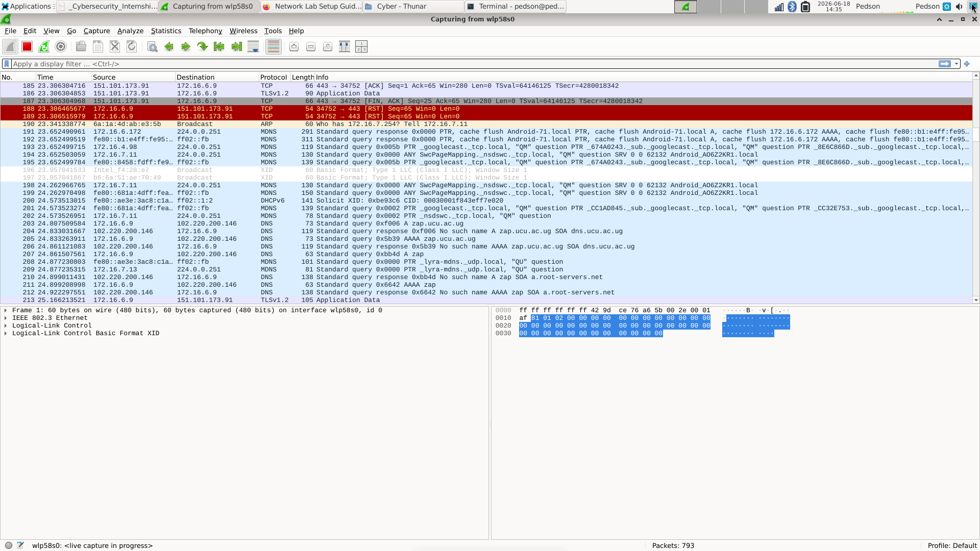
Task: Switch to the Network Lab Setup Guide Firefox window
Action: tap(311, 6)
